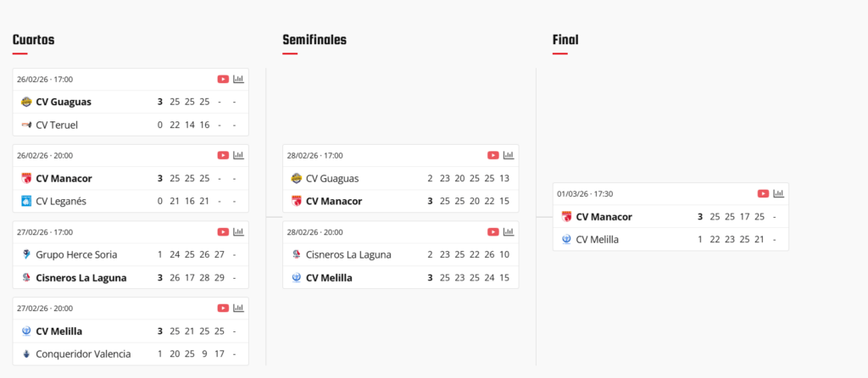View stats for CV Manacor vs CV Leganés
The width and height of the screenshot is (868, 378).
[x=238, y=155]
